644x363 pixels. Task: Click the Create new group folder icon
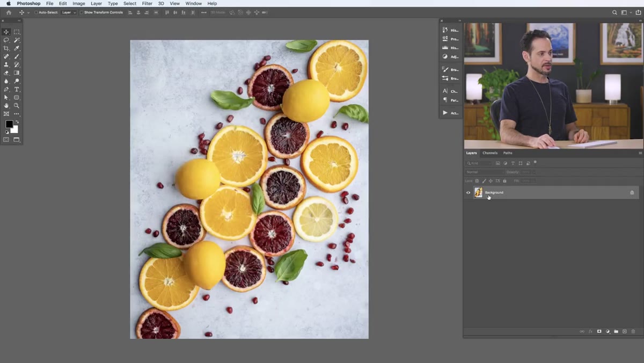616,331
